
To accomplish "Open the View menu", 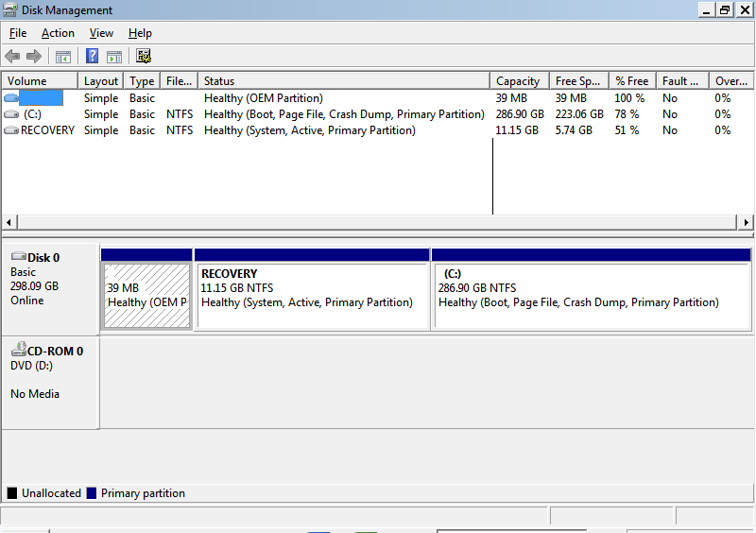I will point(101,33).
